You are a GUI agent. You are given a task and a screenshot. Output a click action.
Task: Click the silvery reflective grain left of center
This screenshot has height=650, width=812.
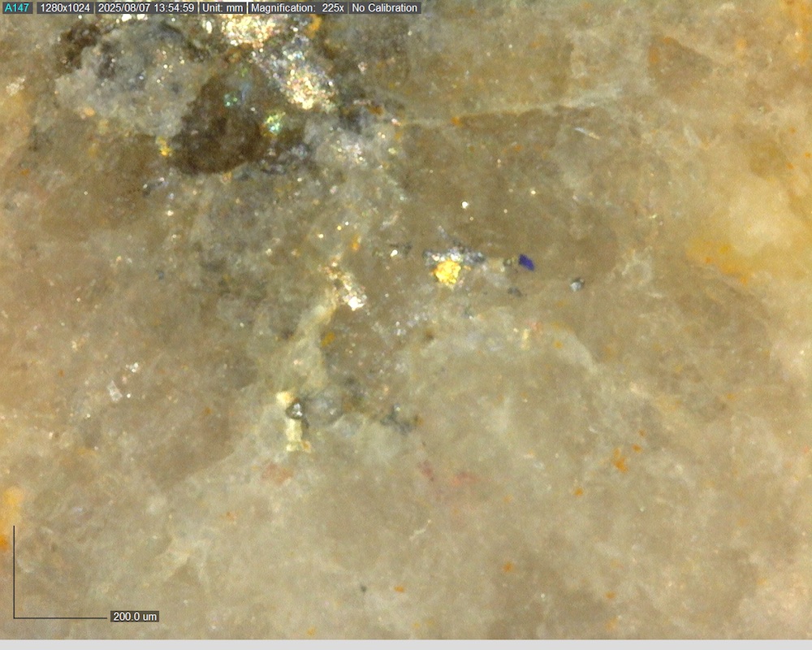coord(351,294)
